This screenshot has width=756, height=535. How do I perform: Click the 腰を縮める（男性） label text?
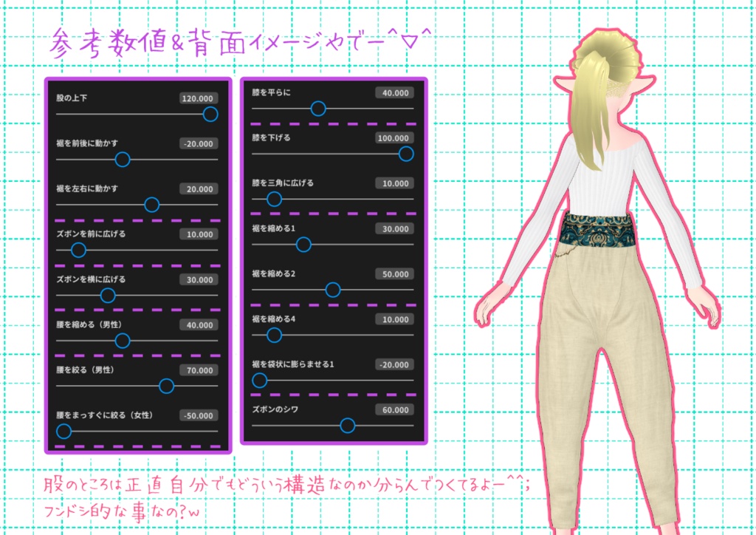(89, 324)
